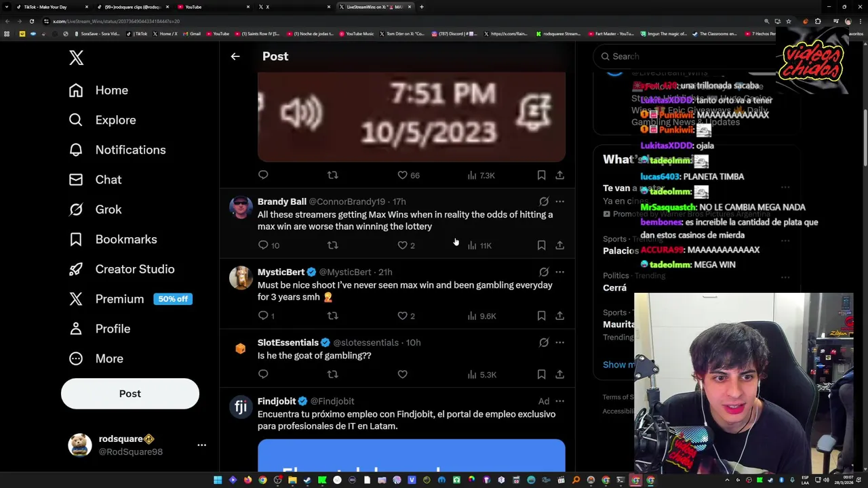Open YouTube Music bookmark
This screenshot has height=488, width=868.
click(357, 33)
